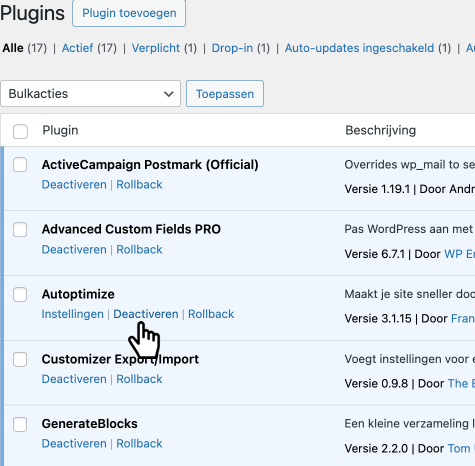
Task: Click Deactiveren under Advanced Custom Fields PRO
Action: point(74,249)
